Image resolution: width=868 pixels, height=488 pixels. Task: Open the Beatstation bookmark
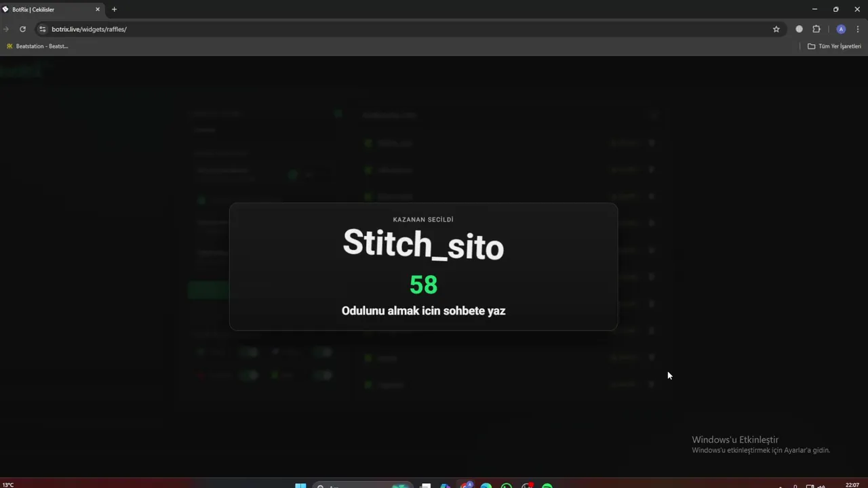(37, 46)
